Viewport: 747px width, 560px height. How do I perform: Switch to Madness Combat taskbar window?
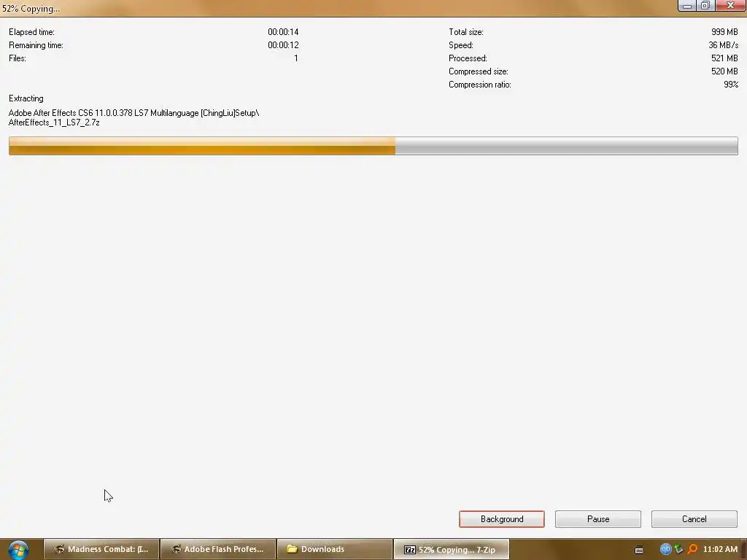click(x=101, y=549)
